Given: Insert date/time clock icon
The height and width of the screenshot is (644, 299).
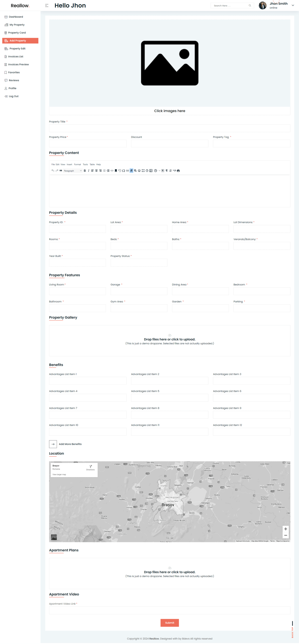Looking at the screenshot, I should [x=155, y=171].
